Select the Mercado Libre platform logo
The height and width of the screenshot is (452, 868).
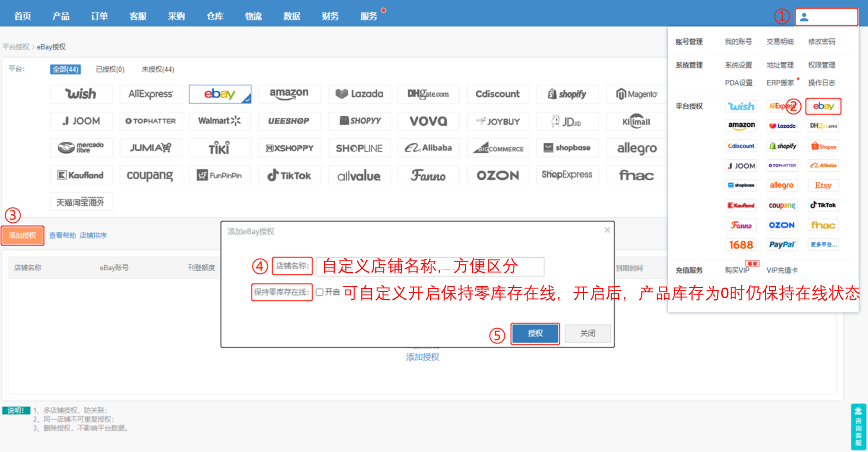[81, 147]
